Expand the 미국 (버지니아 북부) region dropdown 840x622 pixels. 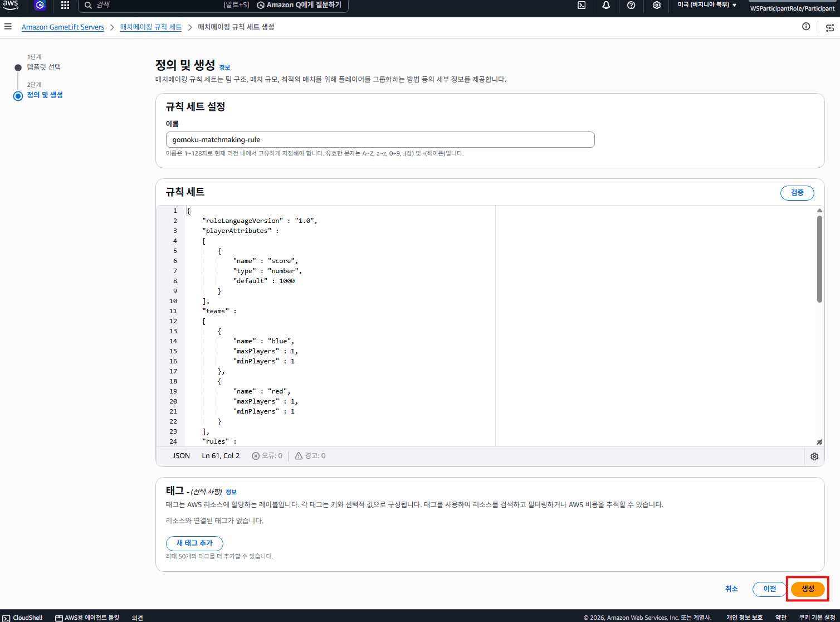[x=707, y=5]
